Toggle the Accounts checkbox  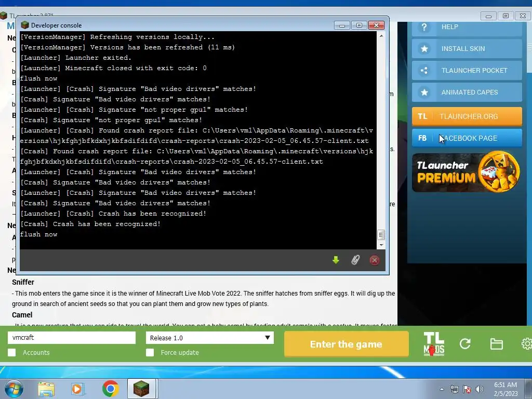(12, 353)
